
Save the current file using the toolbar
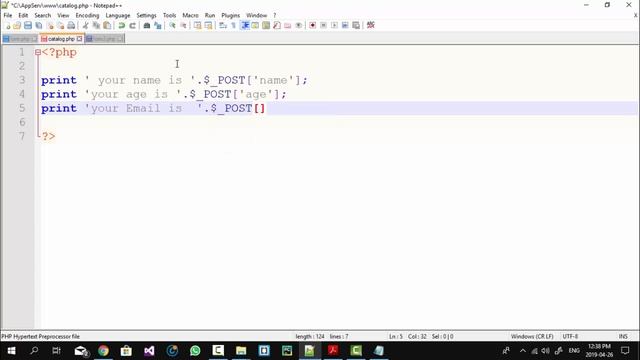point(28,25)
